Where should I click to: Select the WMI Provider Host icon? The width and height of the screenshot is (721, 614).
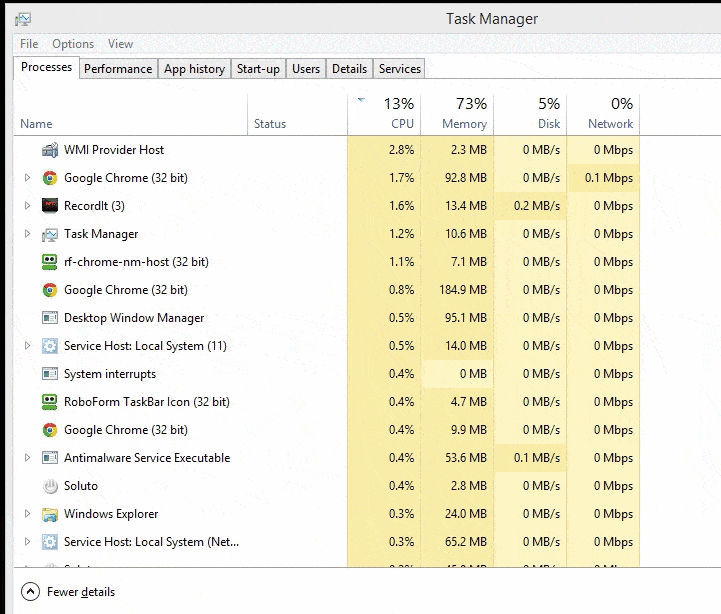(x=50, y=150)
